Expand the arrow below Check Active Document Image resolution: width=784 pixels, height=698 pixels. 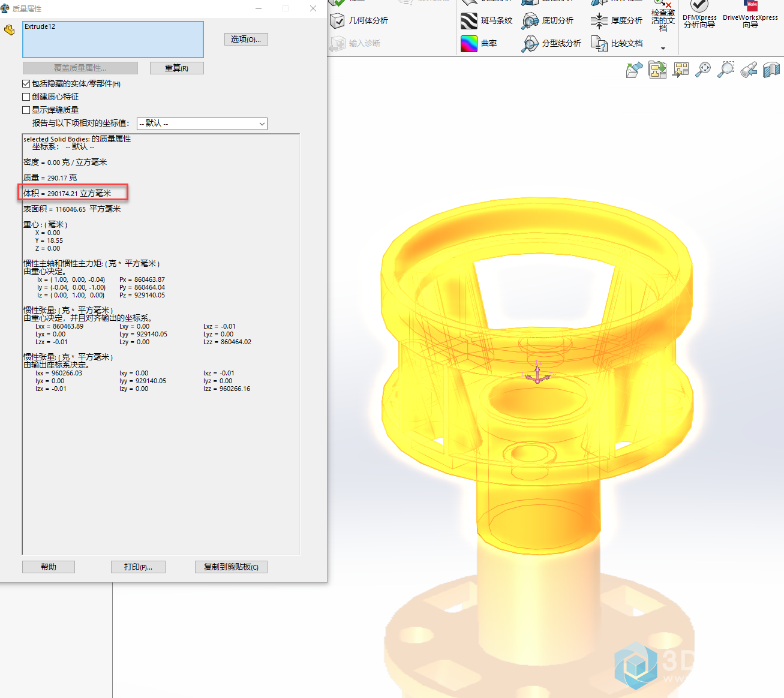pyautogui.click(x=663, y=48)
